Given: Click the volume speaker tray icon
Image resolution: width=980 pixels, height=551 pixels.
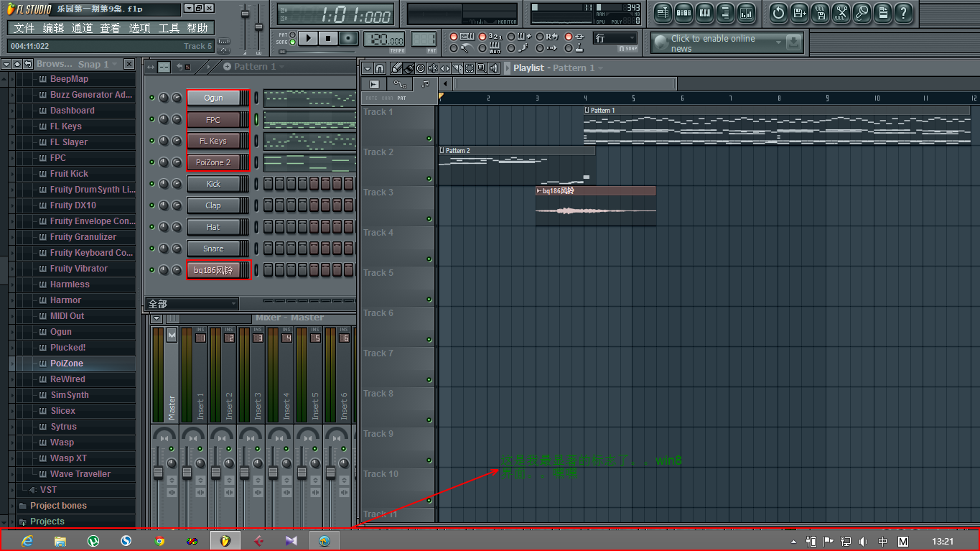Looking at the screenshot, I should pyautogui.click(x=864, y=541).
